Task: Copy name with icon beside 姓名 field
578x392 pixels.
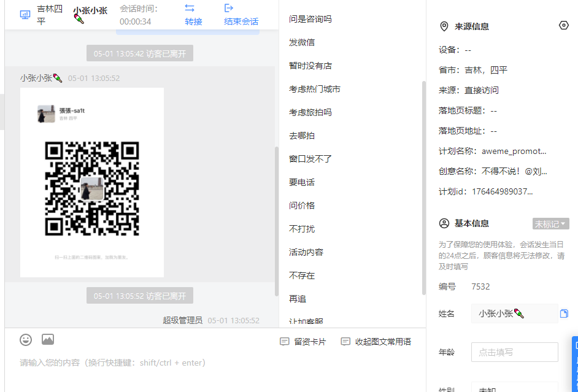Action: pos(564,313)
